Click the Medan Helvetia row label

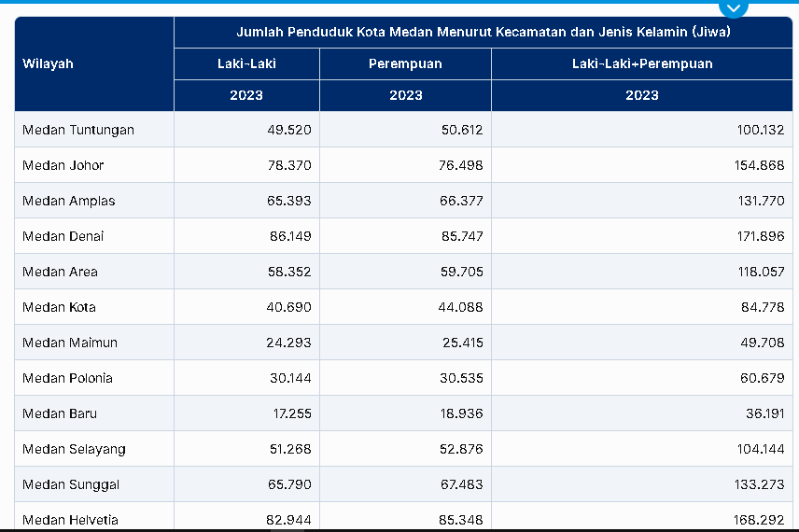click(70, 520)
